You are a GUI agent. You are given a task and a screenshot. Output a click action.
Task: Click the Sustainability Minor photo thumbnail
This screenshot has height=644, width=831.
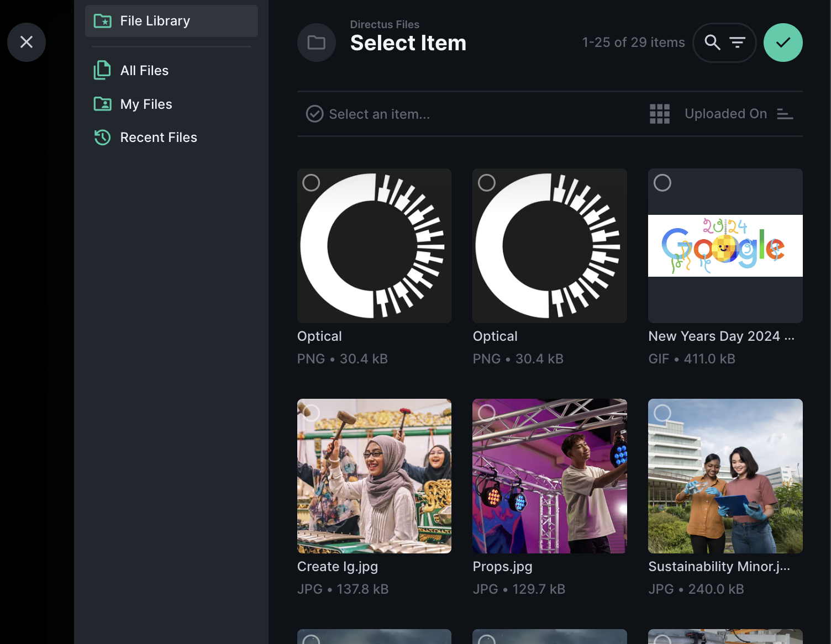tap(725, 476)
